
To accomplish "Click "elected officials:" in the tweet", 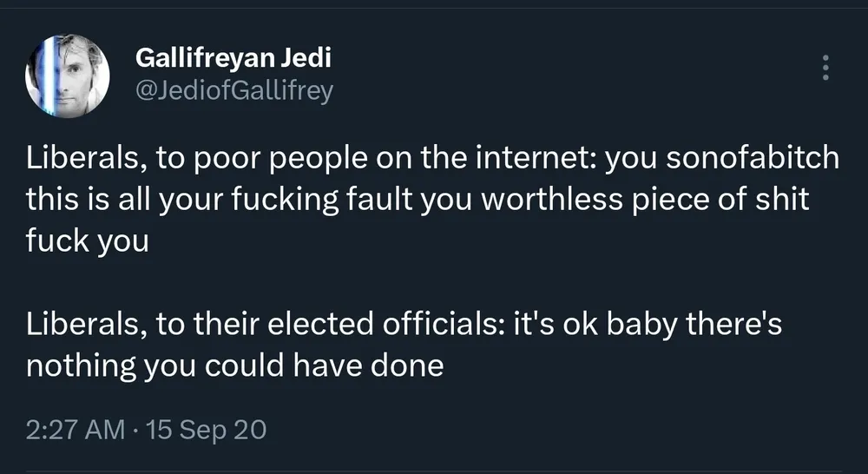I will coord(395,326).
